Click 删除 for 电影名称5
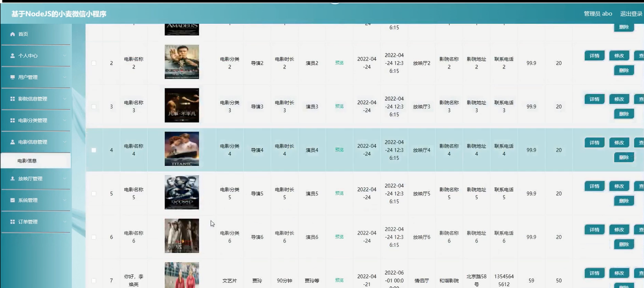This screenshot has width=644, height=288. (624, 201)
